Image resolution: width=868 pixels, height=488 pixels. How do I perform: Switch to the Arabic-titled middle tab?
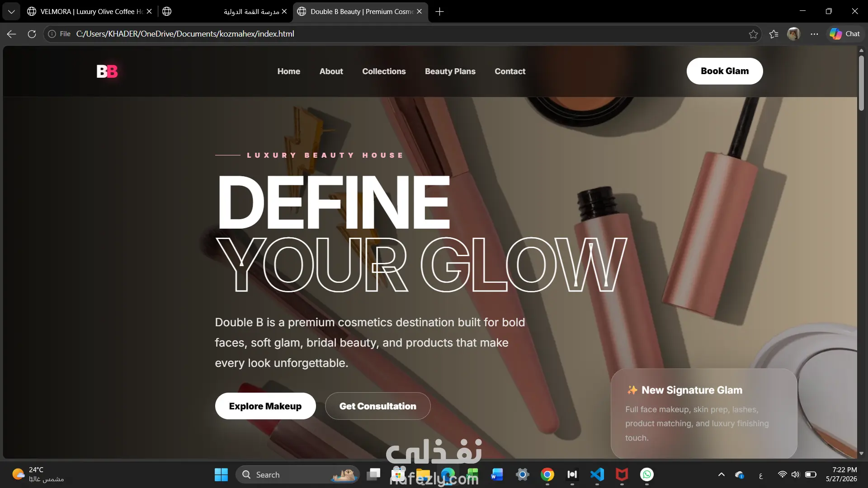click(x=225, y=12)
